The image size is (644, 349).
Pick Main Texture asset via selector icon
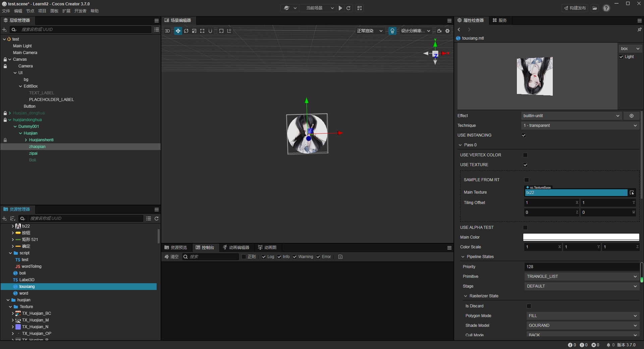(632, 193)
